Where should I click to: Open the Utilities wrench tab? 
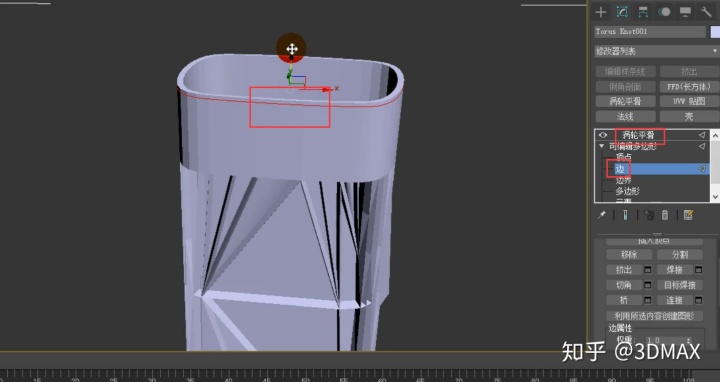[x=706, y=12]
